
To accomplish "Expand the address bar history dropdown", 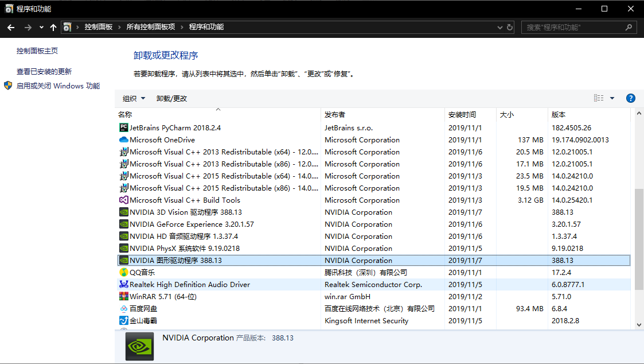I will (x=500, y=27).
